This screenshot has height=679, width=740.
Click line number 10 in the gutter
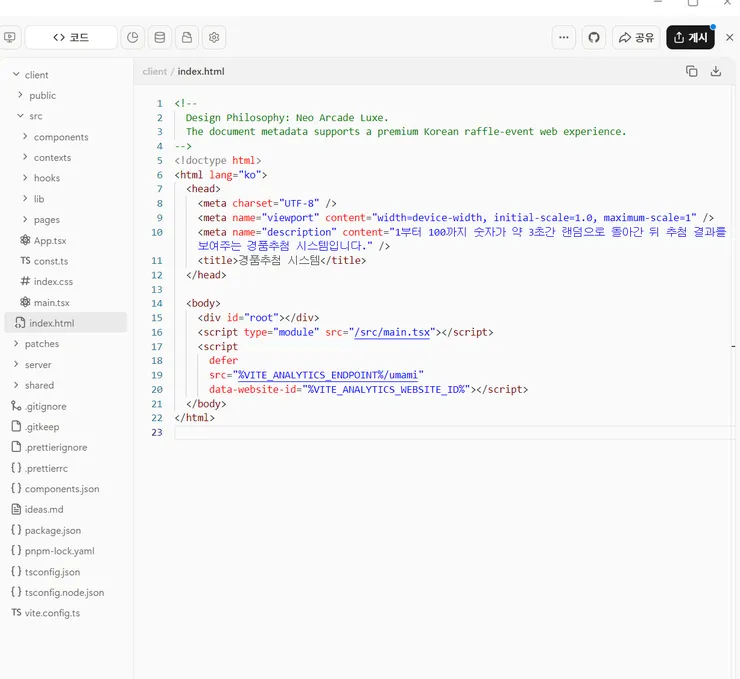[x=157, y=232]
